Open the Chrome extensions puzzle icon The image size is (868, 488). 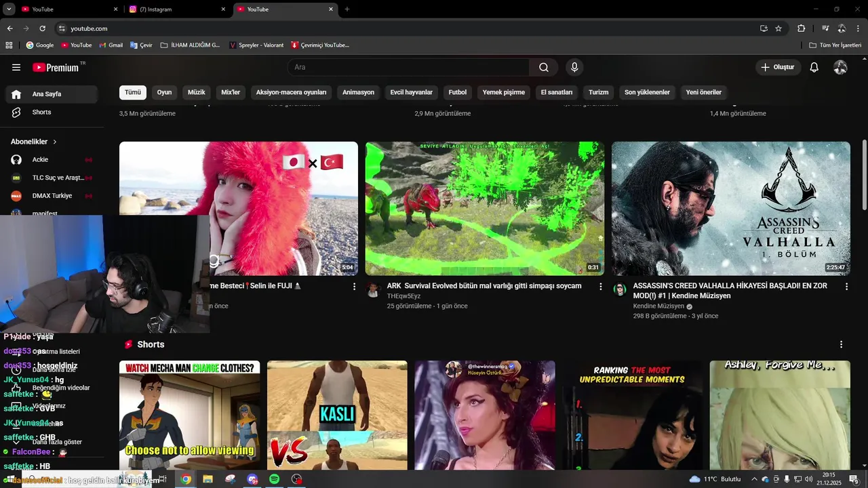pyautogui.click(x=801, y=28)
